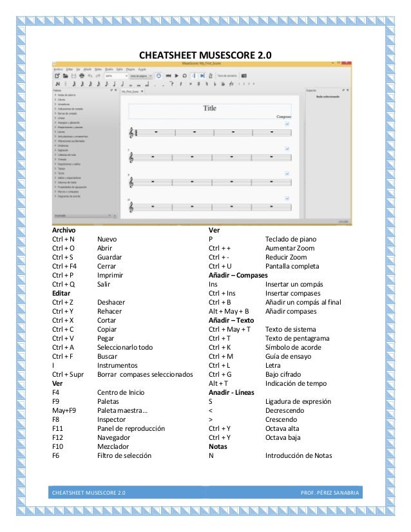Open the Avanzado workspace dropdown
This screenshot has height=532, width=411.
[82, 216]
